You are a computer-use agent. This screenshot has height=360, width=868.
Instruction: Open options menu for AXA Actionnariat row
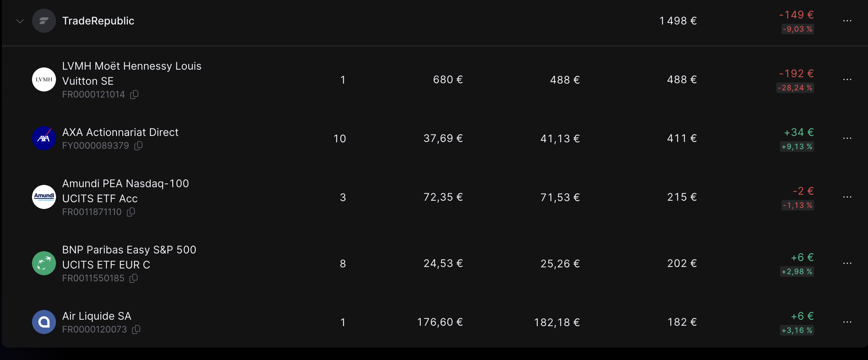coord(847,138)
